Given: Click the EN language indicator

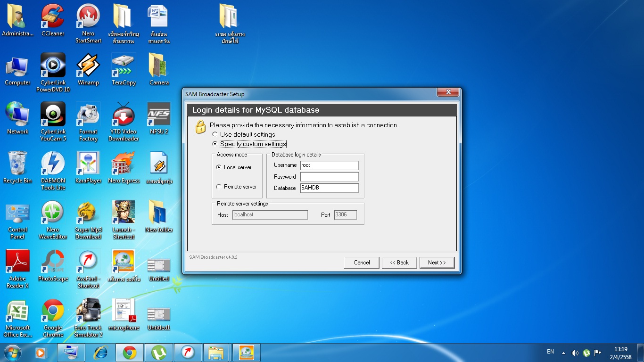Looking at the screenshot, I should pyautogui.click(x=550, y=352).
